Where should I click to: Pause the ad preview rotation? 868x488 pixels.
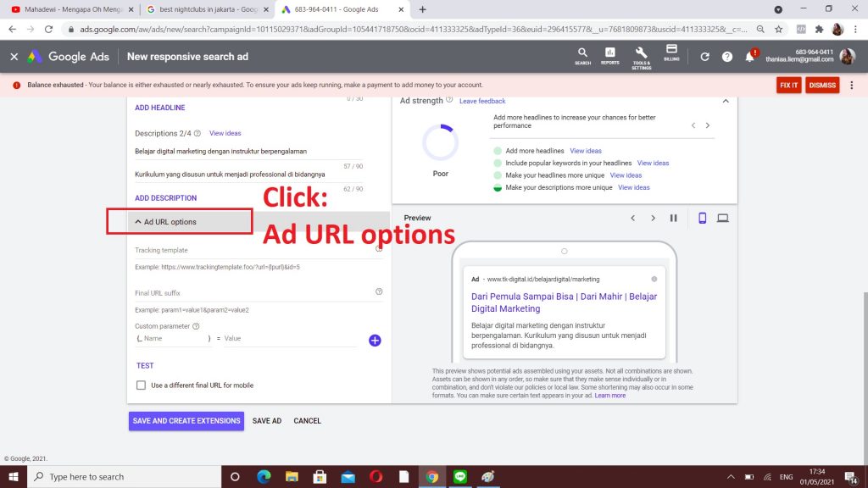pos(673,218)
